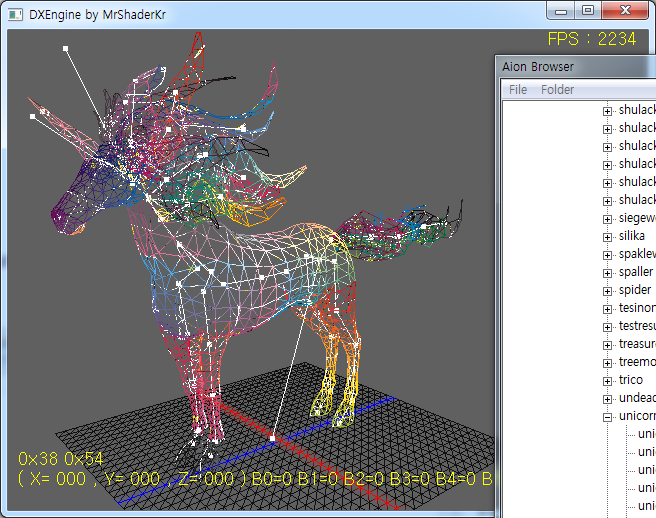The height and width of the screenshot is (518, 656).
Task: Open the Folder menu in Aion Browser
Action: click(x=557, y=90)
